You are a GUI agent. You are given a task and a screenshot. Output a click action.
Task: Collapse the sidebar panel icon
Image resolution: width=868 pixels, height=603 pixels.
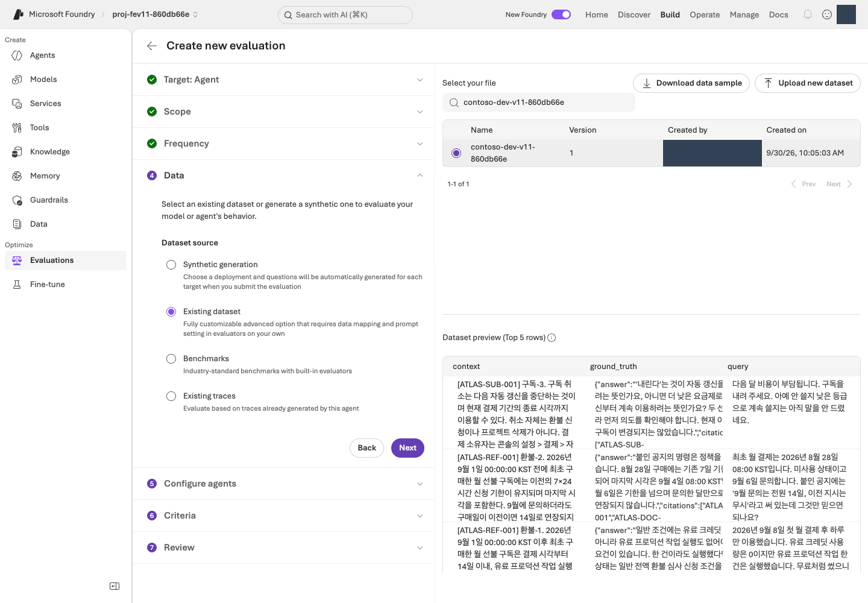tap(115, 586)
